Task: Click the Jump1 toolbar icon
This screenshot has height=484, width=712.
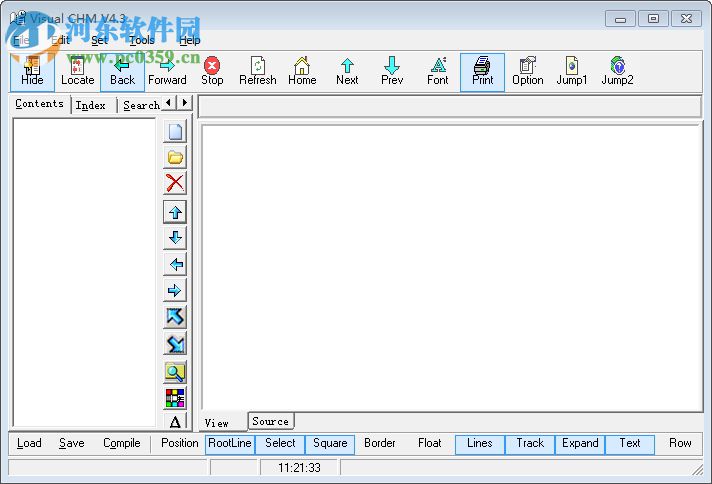Action: (x=572, y=72)
